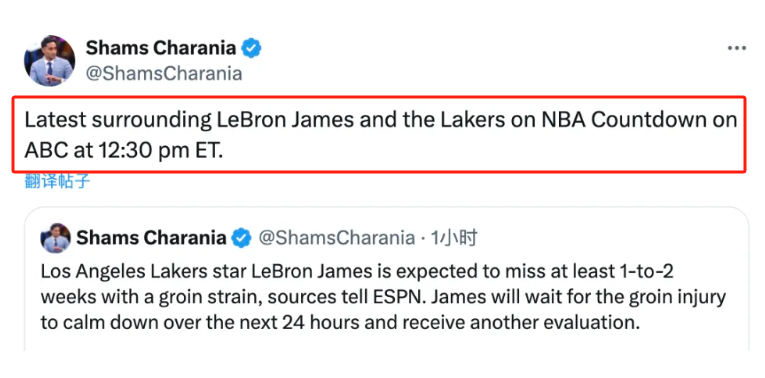This screenshot has width=765, height=378.
Task: Click the word "ABC" in the main post
Action: click(45, 151)
